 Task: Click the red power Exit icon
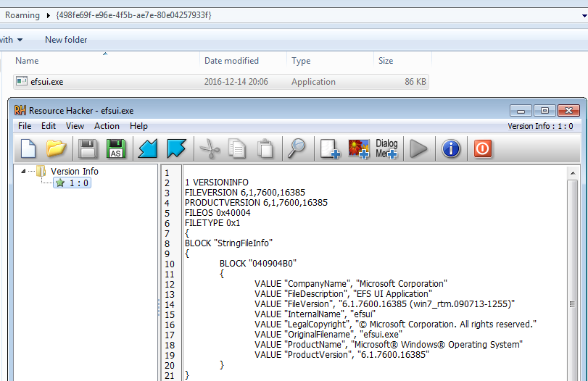[x=483, y=149]
